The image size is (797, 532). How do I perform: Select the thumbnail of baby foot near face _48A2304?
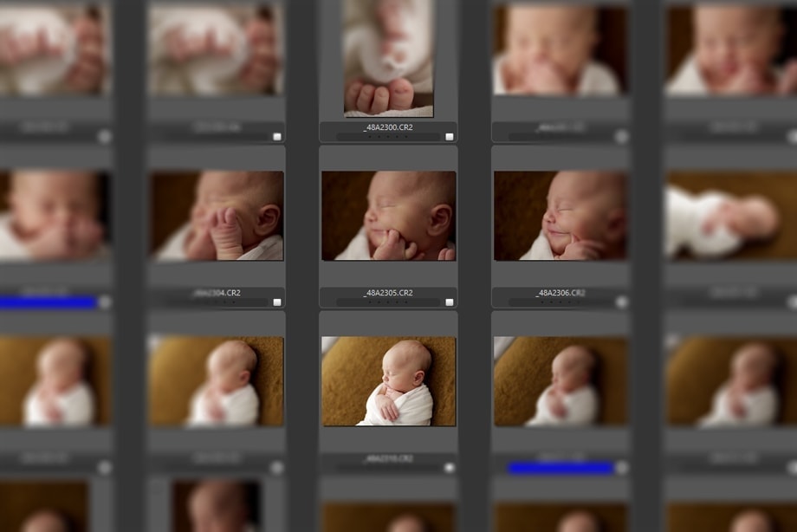point(216,216)
